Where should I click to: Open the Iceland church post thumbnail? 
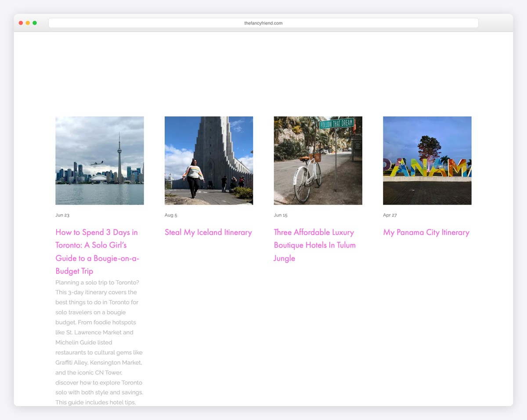pos(209,160)
